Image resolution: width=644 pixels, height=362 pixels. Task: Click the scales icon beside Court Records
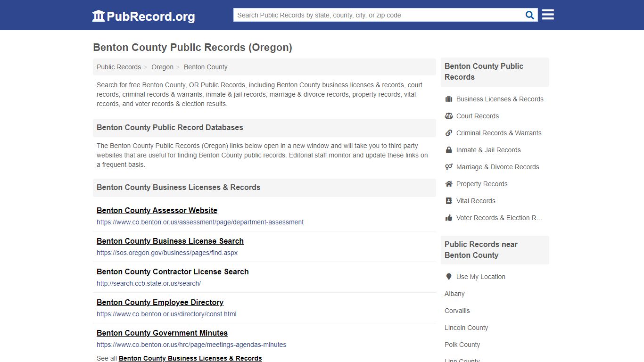[449, 116]
